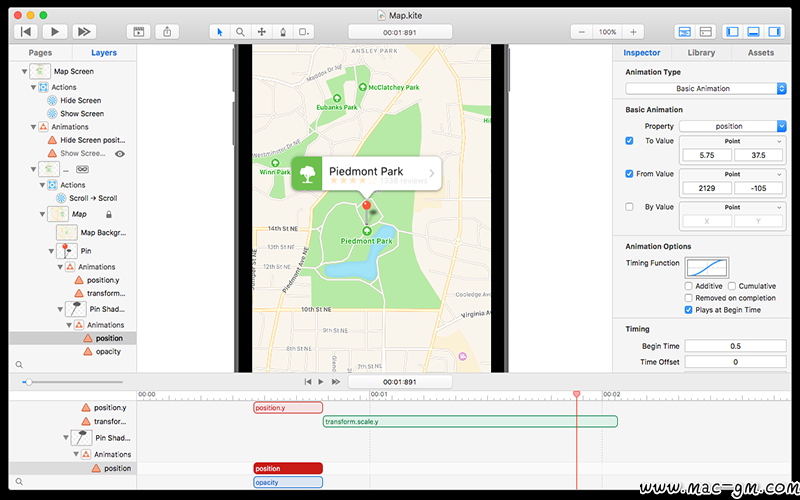Click lock icon on Map layer
The image size is (800, 500).
coord(108,214)
